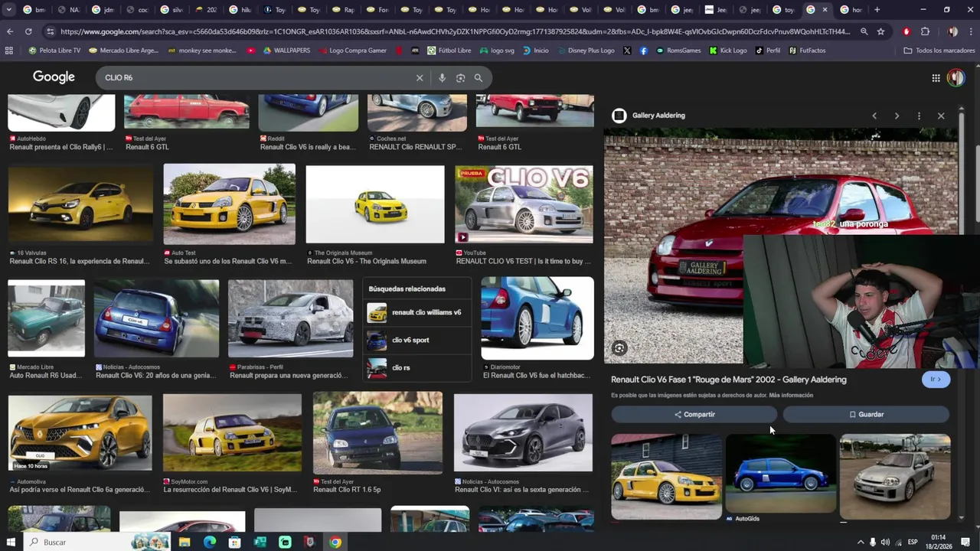Open Mercado Libre Arge... bookmark

tap(123, 51)
